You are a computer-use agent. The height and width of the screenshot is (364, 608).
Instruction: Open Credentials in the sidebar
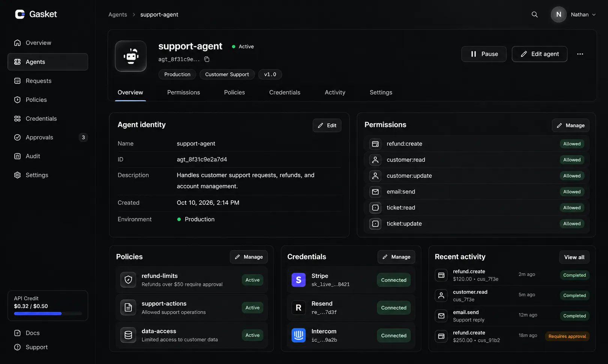point(48,118)
